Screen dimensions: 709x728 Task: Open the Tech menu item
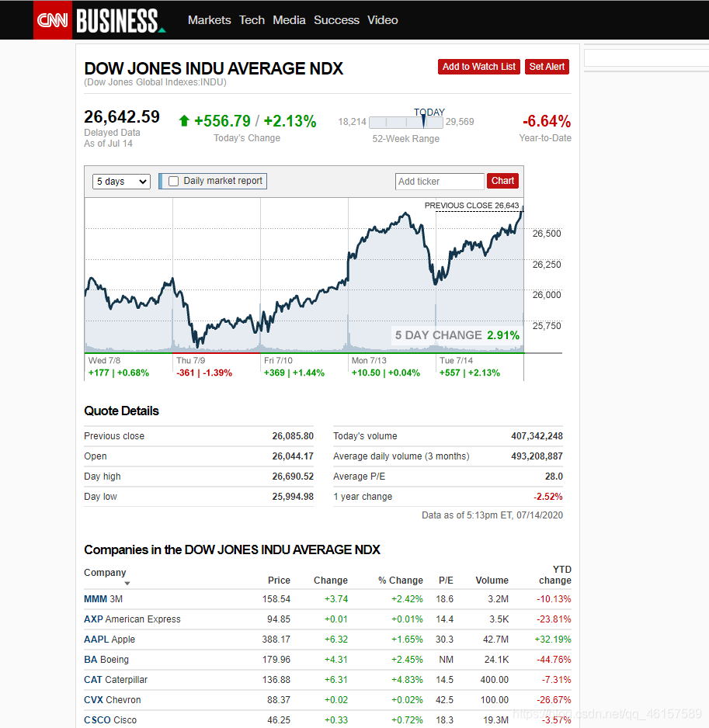click(252, 20)
